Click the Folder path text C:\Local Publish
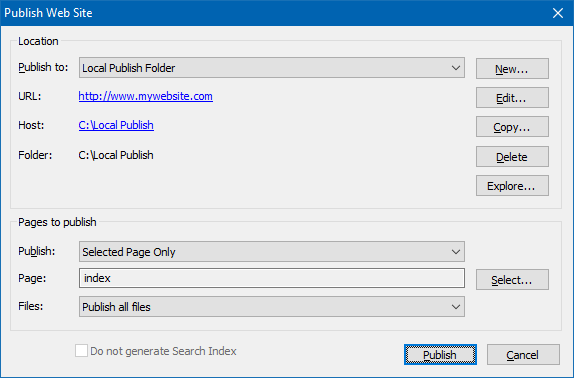Image resolution: width=574 pixels, height=378 pixels. pos(116,155)
